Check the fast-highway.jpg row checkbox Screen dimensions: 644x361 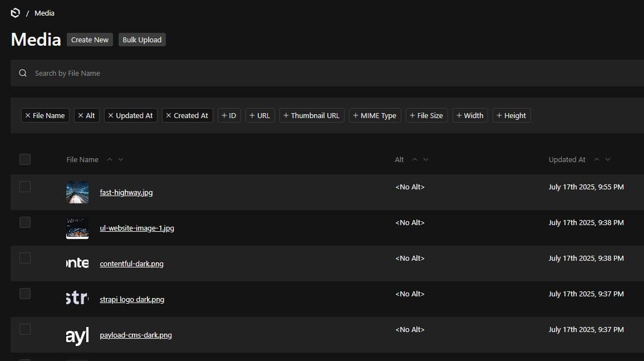click(25, 187)
